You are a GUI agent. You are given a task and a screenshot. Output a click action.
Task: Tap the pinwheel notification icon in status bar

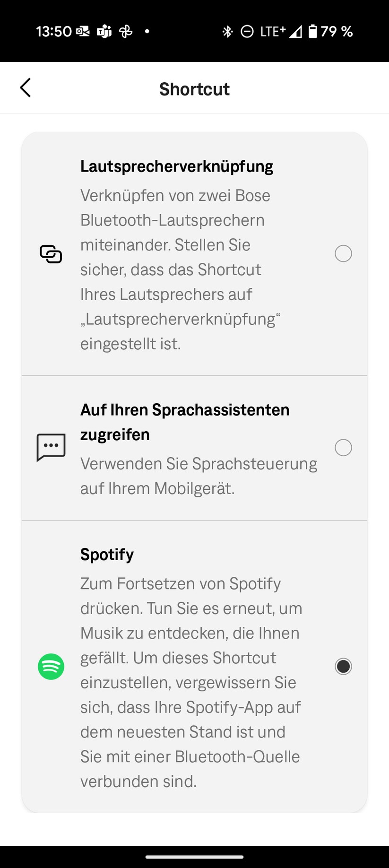click(x=126, y=32)
